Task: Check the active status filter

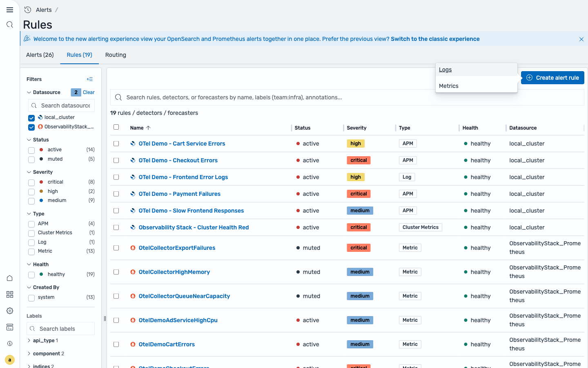Action: [x=31, y=150]
